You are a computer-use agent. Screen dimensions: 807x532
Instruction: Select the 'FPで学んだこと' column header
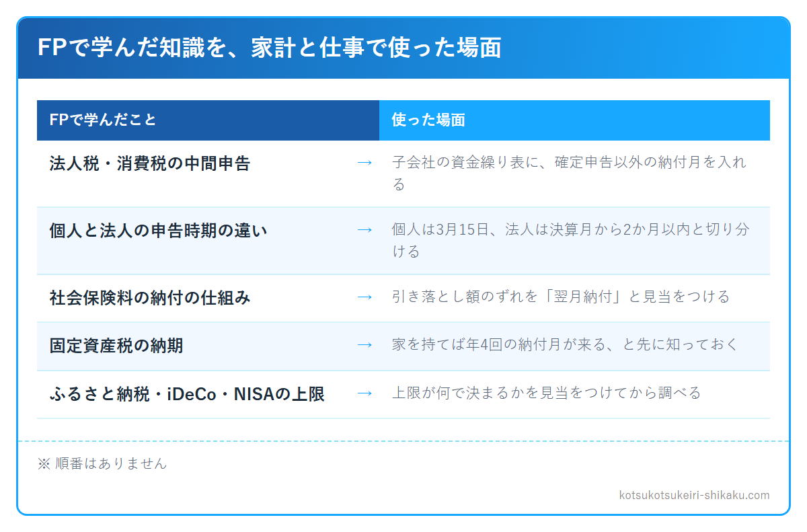coord(208,120)
